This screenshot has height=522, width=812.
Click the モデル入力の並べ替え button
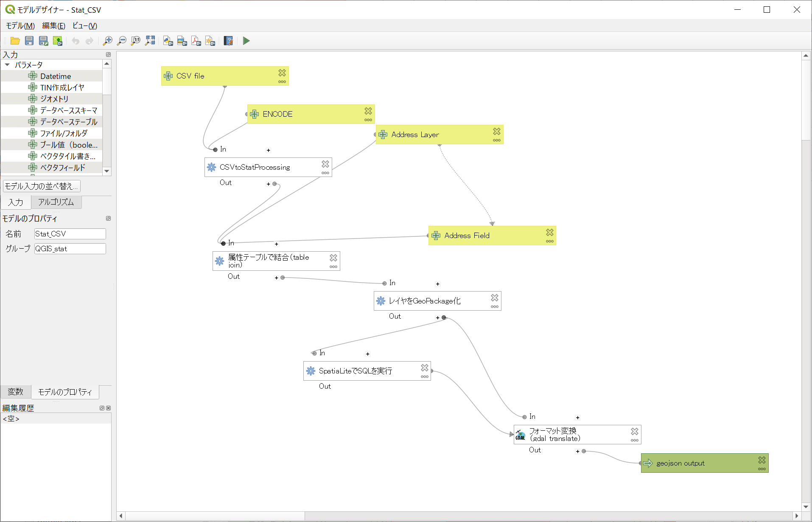pos(42,186)
